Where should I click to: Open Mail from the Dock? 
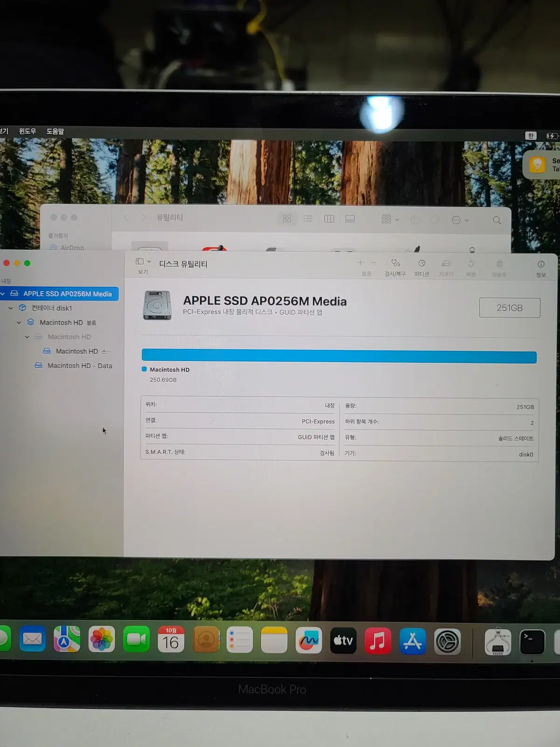coord(33,639)
